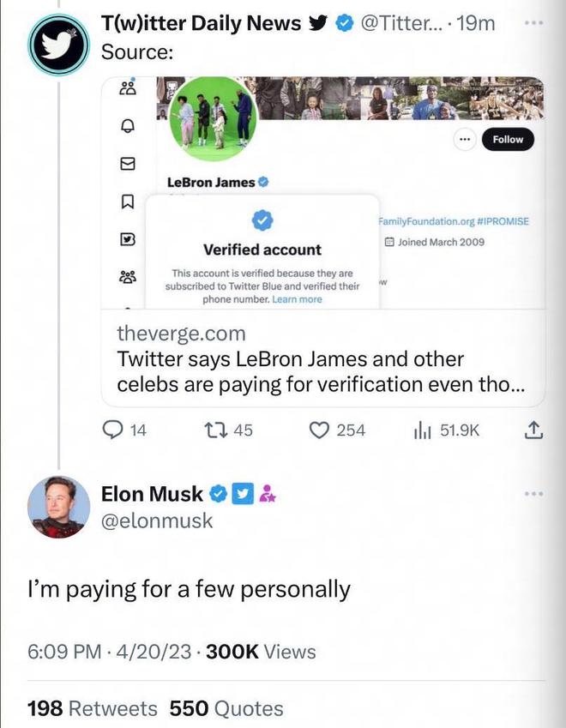Open bookmarks icon in embedded sidebar
The height and width of the screenshot is (728, 566).
[128, 202]
